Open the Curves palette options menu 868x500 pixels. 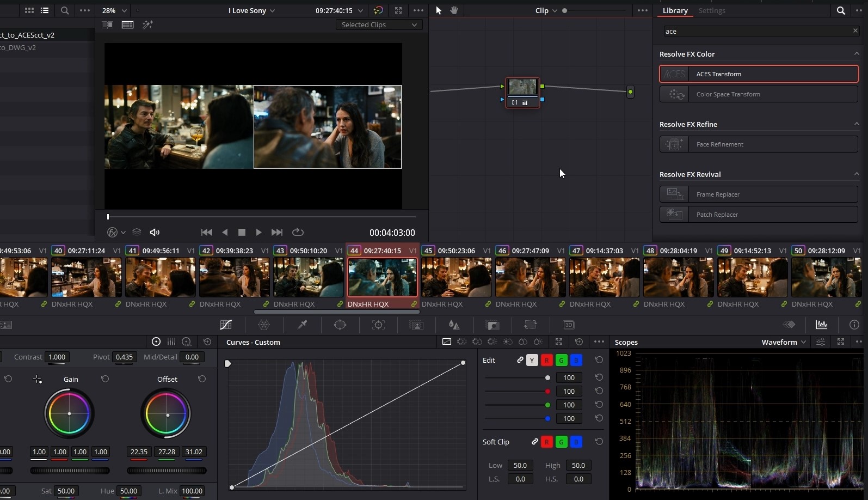coord(599,342)
